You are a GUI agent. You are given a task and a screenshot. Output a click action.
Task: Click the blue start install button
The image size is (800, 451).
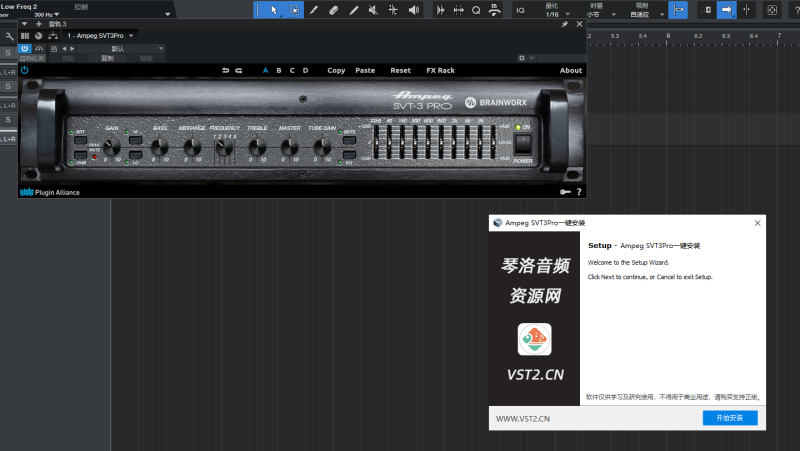(730, 418)
